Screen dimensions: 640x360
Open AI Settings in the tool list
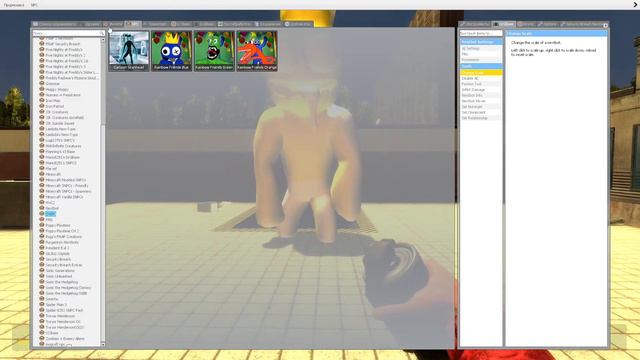(481, 48)
